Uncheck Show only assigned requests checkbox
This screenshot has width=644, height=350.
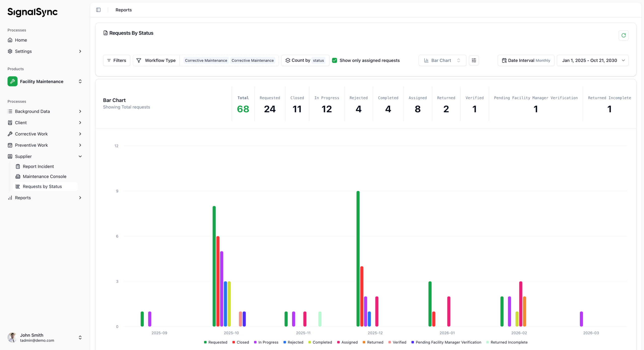coord(335,60)
